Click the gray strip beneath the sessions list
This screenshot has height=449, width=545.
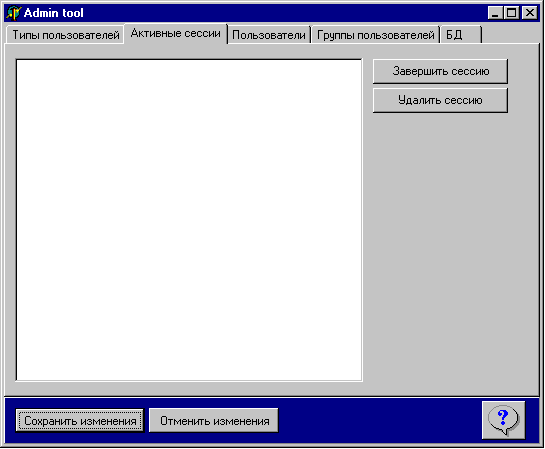189,389
